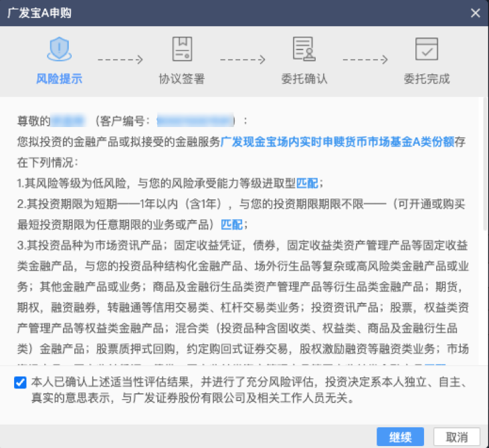Tick the suitability confirmation checkbox

[x=19, y=382]
